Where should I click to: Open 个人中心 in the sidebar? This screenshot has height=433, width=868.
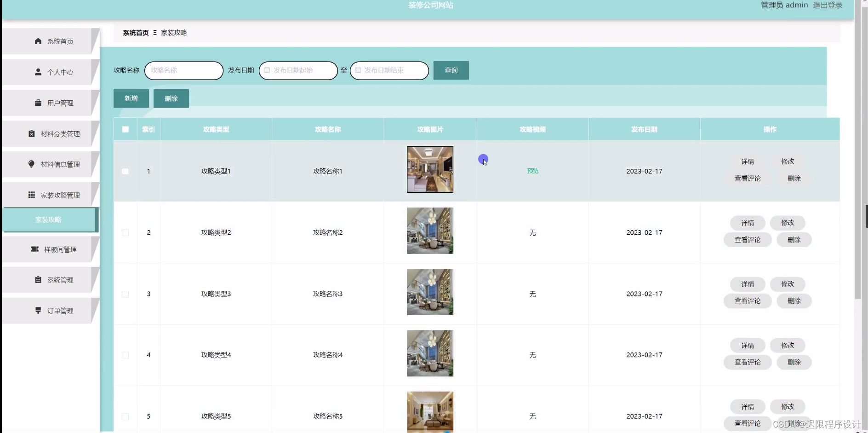(50, 72)
